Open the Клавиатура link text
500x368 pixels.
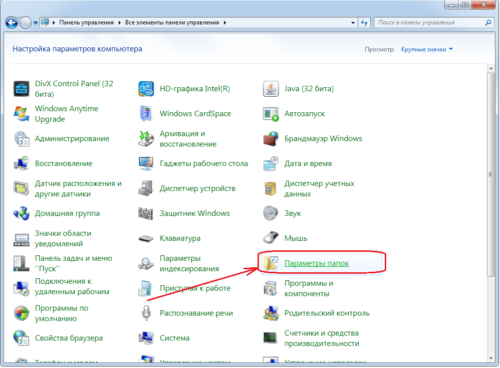pos(180,238)
